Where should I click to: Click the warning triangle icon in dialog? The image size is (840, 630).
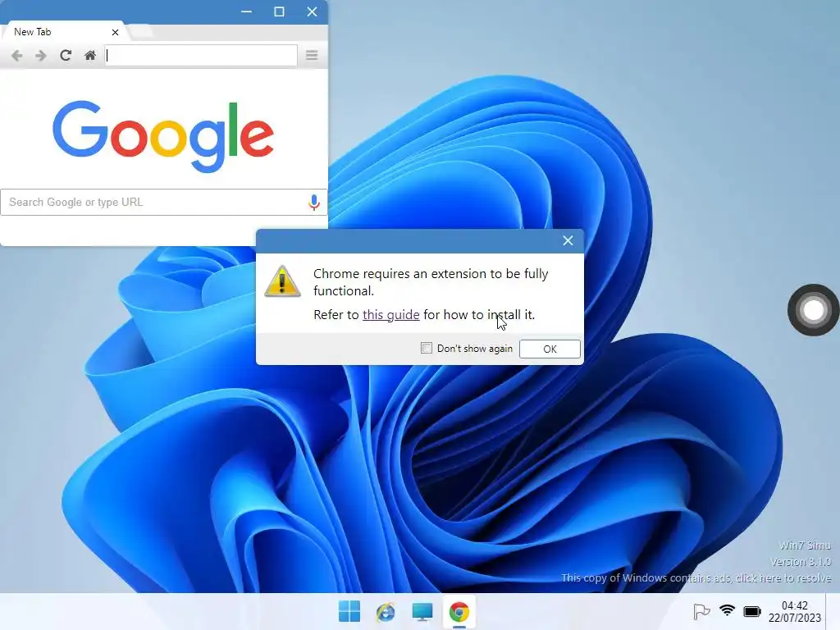pos(282,281)
